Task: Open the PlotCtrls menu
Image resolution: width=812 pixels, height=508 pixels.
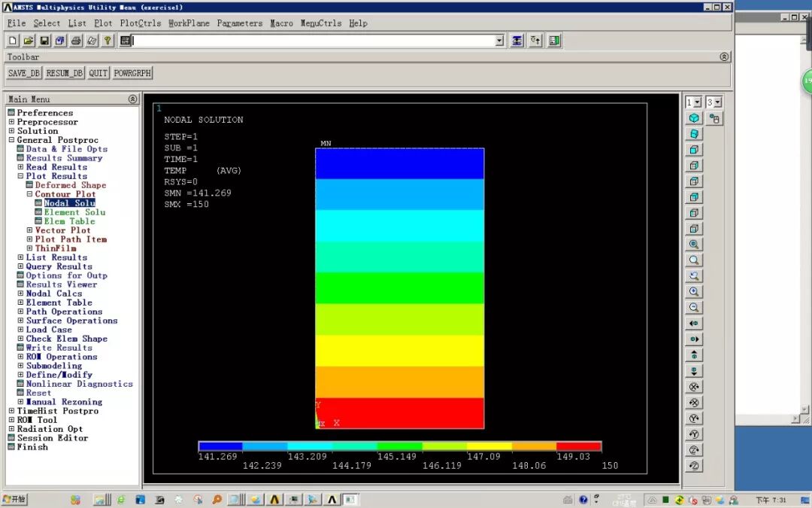Action: coord(140,23)
